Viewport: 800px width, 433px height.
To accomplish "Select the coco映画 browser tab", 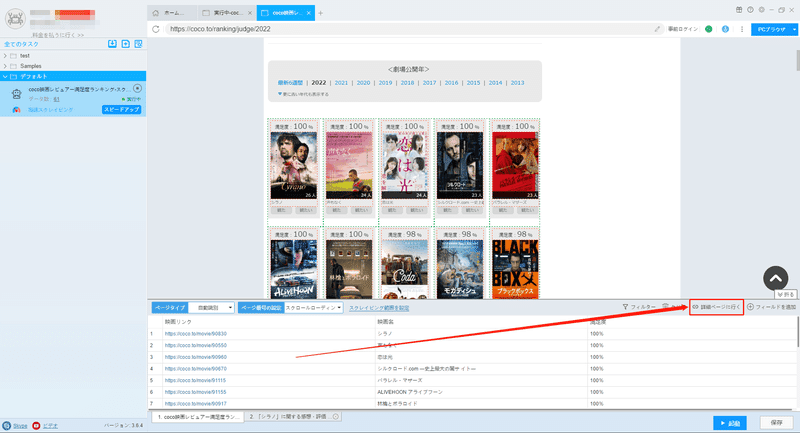I will [286, 13].
